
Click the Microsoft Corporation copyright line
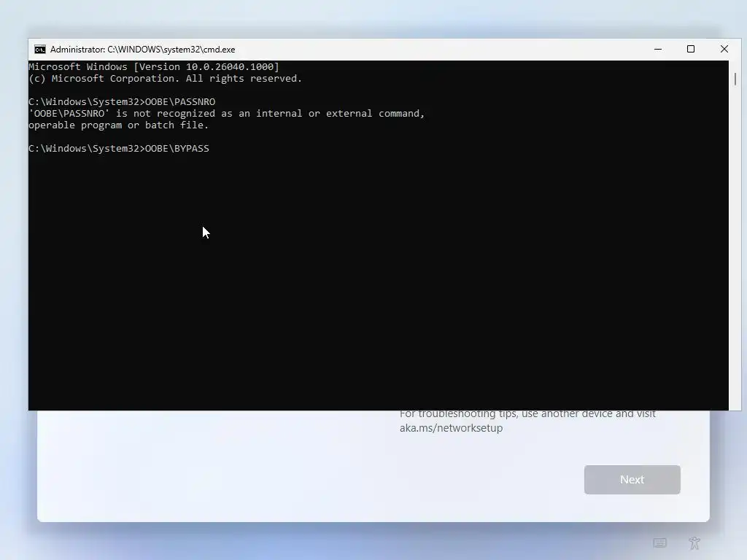(x=166, y=79)
